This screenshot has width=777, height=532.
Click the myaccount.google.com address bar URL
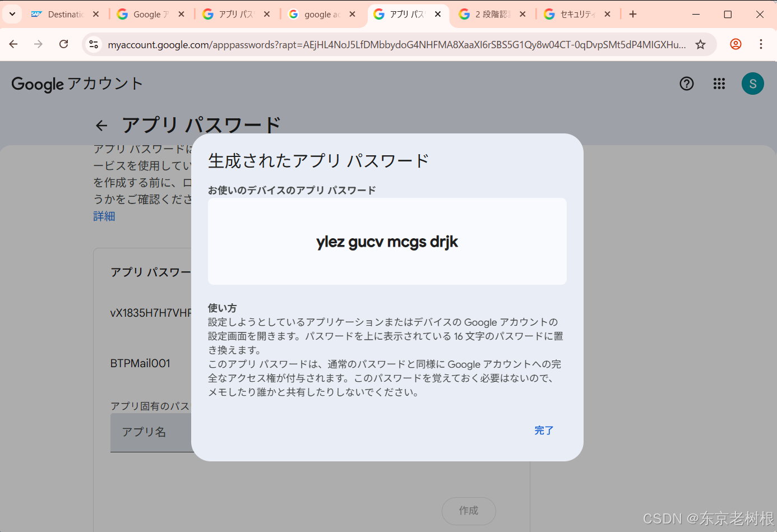click(396, 45)
